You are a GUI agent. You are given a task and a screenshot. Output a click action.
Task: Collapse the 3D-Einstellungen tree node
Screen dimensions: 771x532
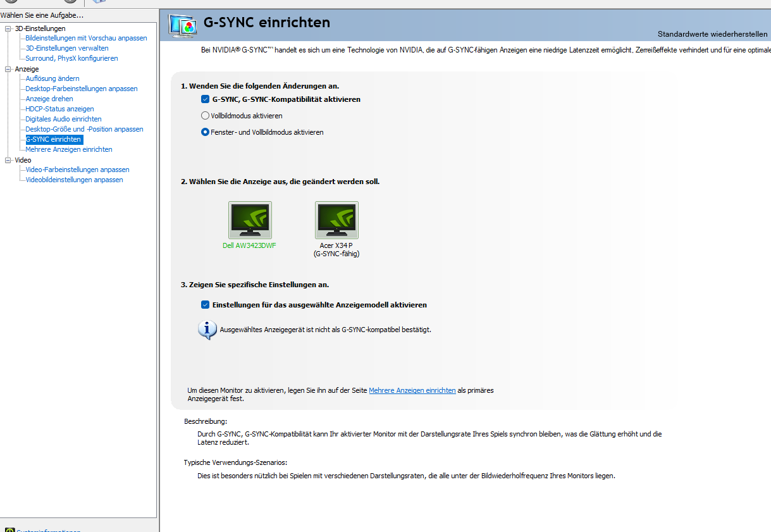[x=8, y=28]
